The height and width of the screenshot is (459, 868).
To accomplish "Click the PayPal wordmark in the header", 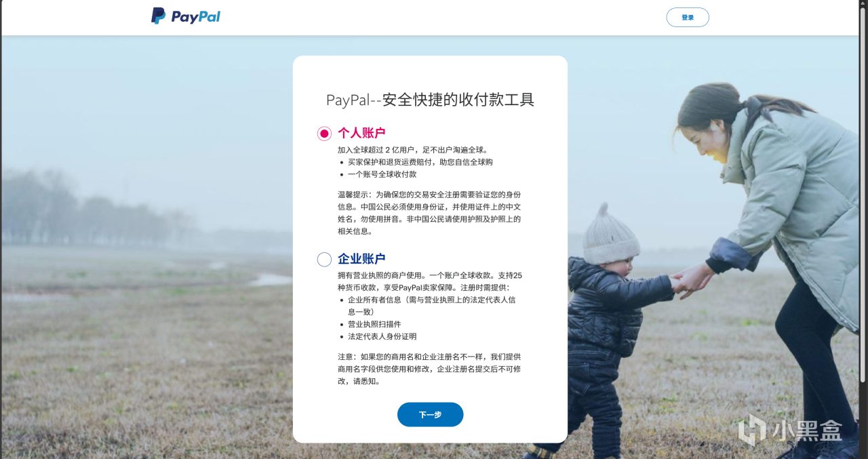I will 195,17.
